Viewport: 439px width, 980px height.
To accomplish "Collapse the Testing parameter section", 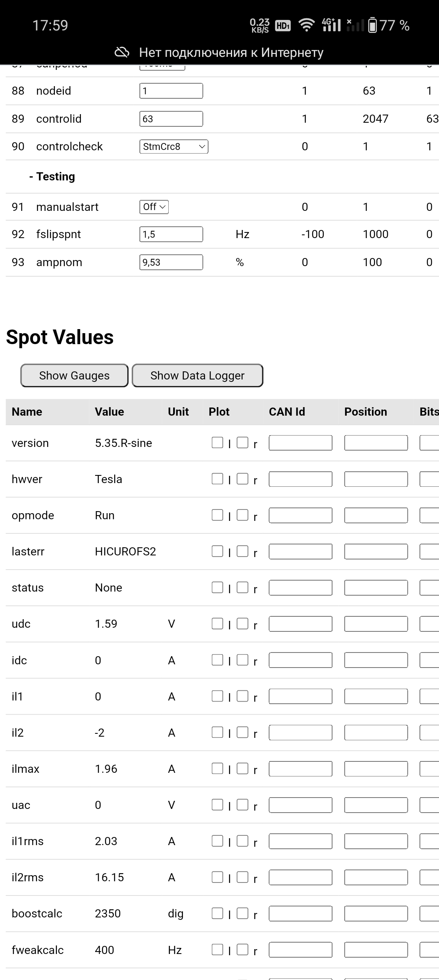I will point(52,177).
